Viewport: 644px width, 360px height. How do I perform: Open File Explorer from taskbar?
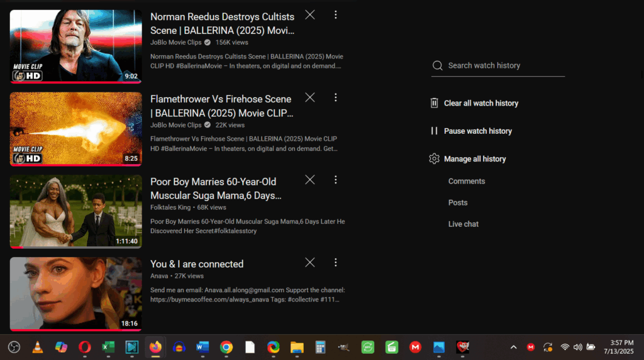[297, 347]
